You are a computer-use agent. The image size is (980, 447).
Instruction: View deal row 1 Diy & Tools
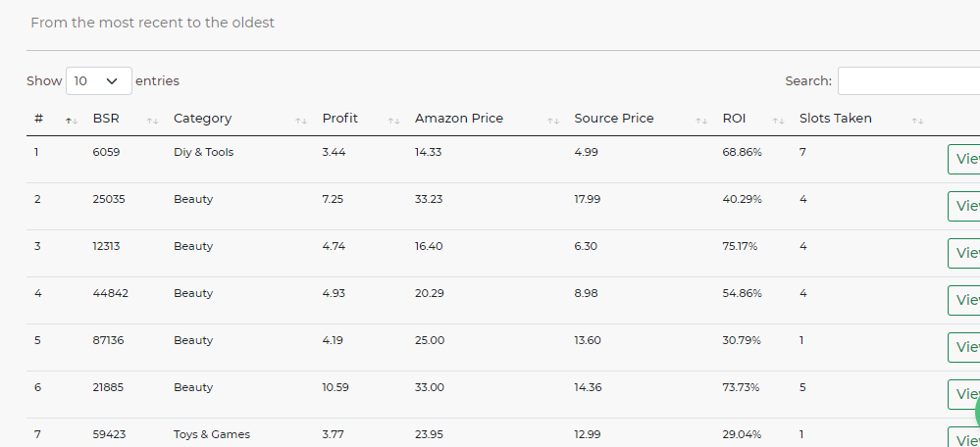coord(963,159)
